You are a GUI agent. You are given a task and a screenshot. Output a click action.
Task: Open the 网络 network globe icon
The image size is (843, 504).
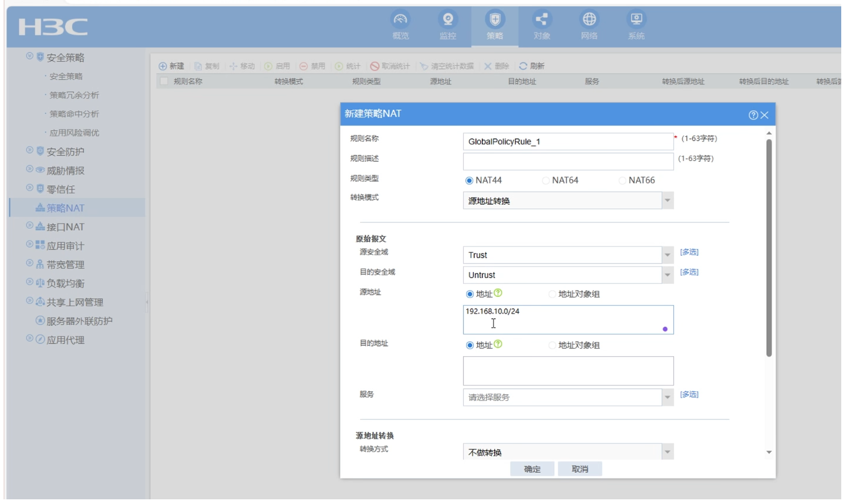(589, 19)
